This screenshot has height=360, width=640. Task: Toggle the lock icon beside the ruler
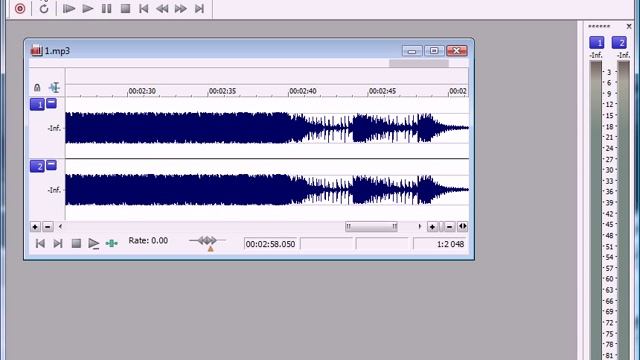click(37, 87)
